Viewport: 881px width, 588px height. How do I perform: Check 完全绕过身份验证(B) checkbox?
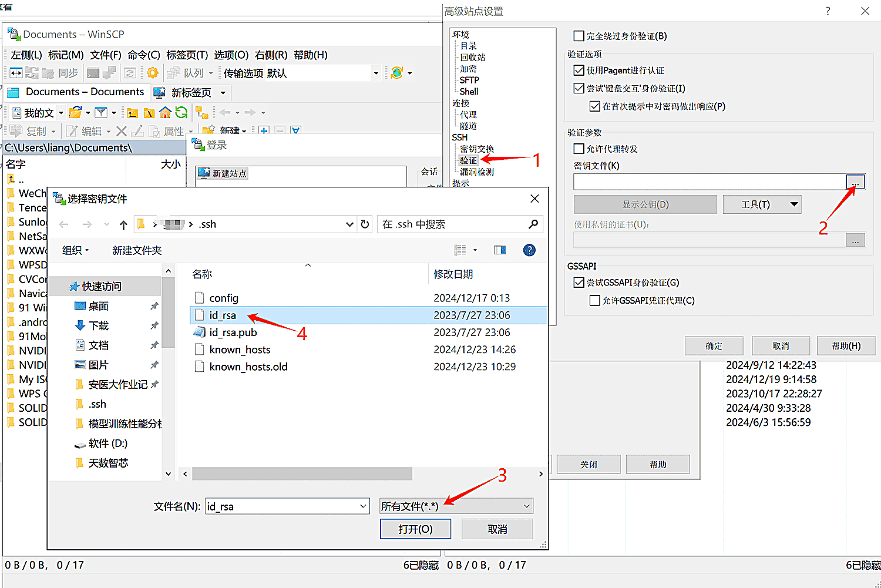coord(579,36)
